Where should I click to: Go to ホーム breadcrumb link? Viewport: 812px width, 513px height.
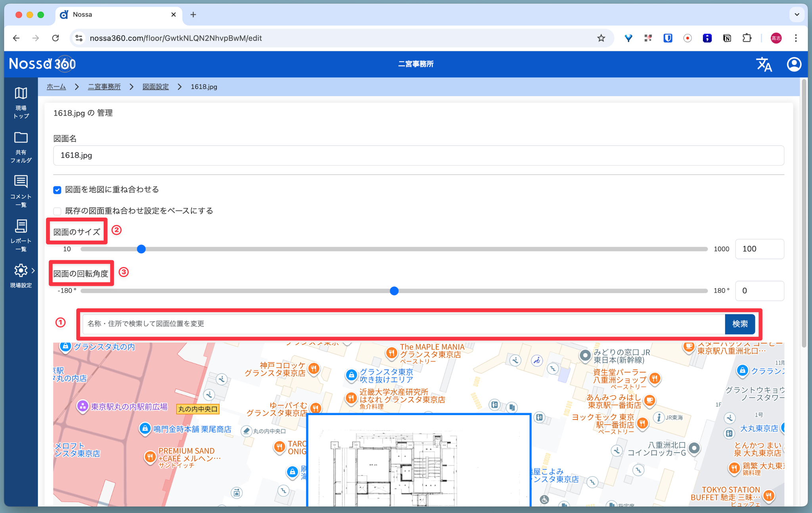pyautogui.click(x=56, y=87)
